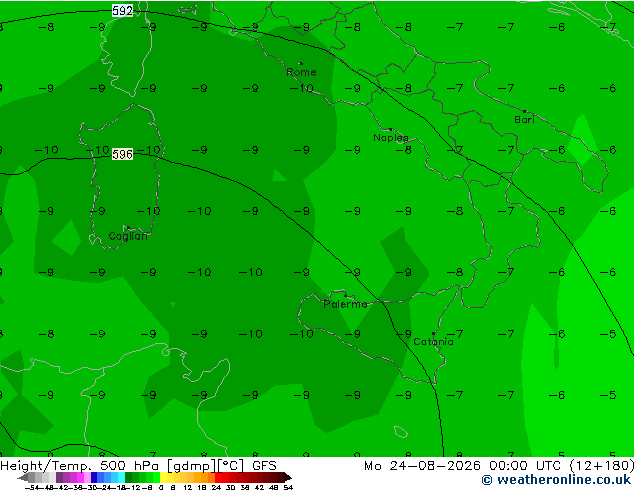Click the Height/Temp. 500 hPa title text

(80, 466)
